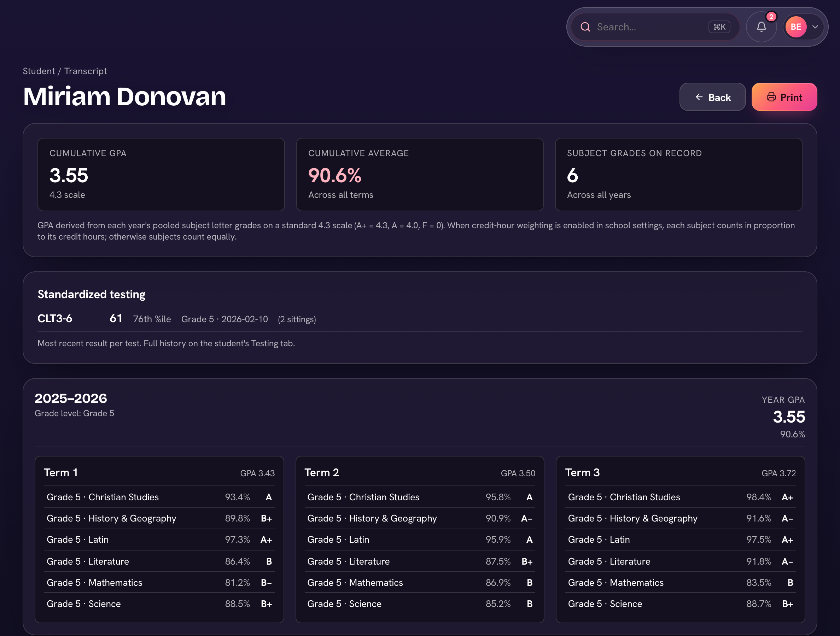Select the Cumulative GPA value 3.55

69,175
